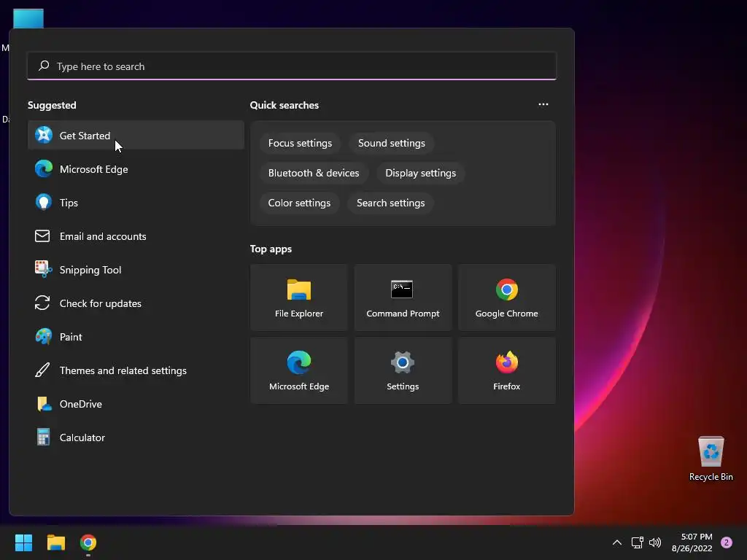Select Sound settings quick search
Viewport: 747px width, 560px height.
(392, 144)
